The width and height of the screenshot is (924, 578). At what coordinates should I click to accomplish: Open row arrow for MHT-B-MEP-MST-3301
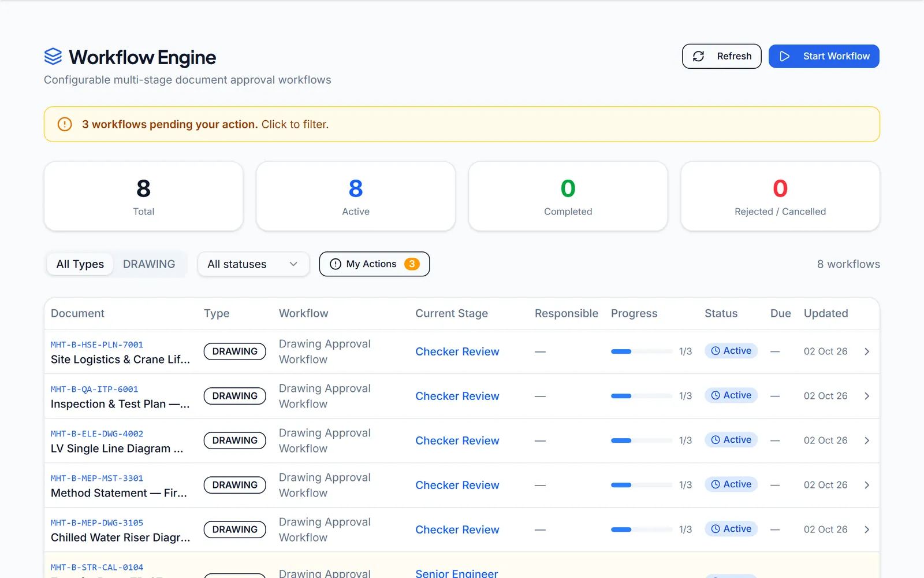pos(867,485)
